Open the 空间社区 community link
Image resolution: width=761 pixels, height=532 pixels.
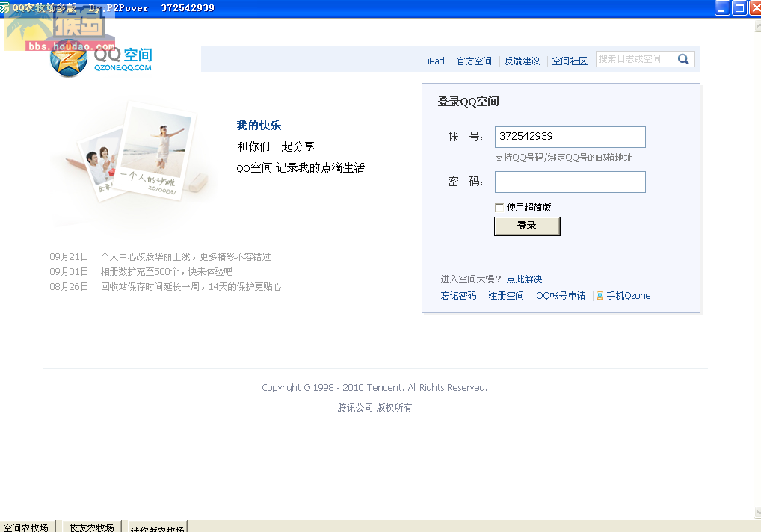[570, 61]
